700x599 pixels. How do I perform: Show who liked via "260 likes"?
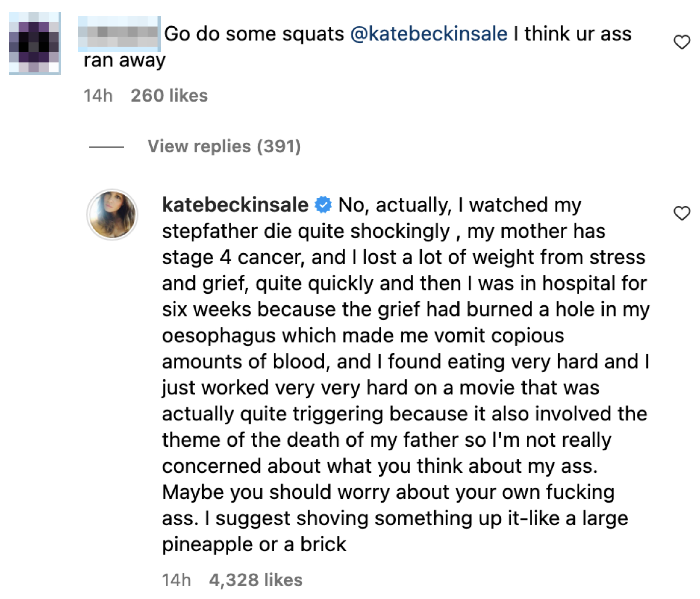169,95
